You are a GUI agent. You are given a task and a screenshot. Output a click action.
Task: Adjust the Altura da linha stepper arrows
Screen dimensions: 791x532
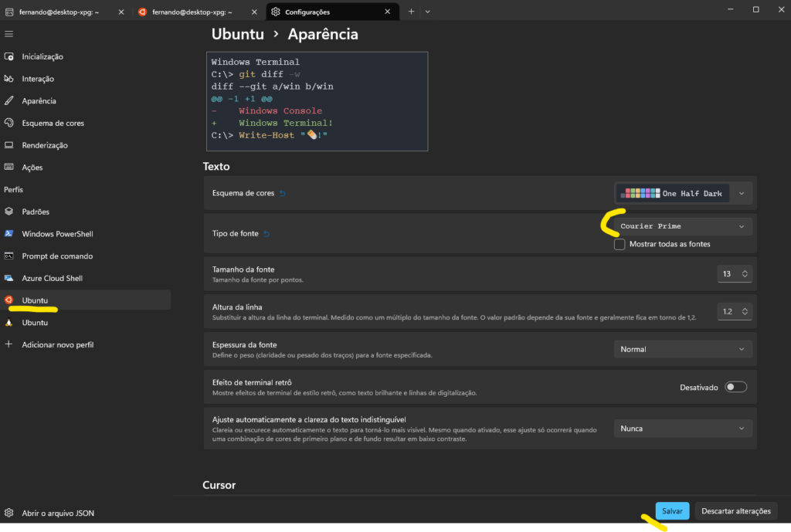pyautogui.click(x=745, y=312)
